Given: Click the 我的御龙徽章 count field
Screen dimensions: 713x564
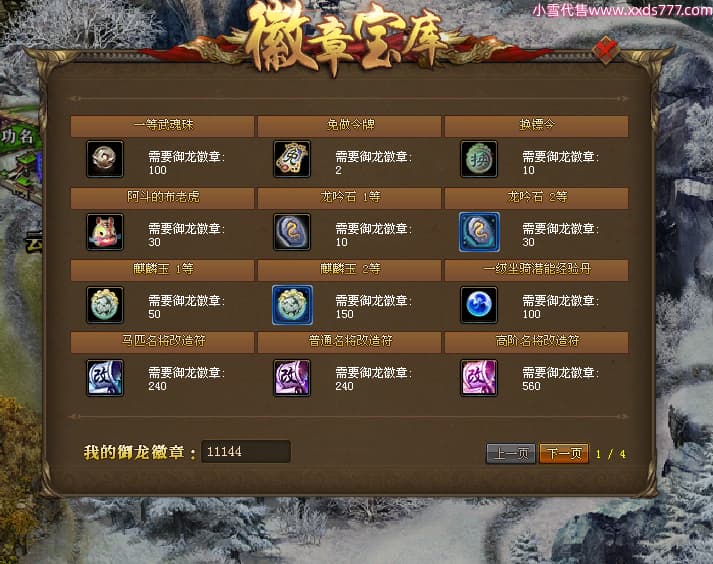Looking at the screenshot, I should (x=246, y=451).
